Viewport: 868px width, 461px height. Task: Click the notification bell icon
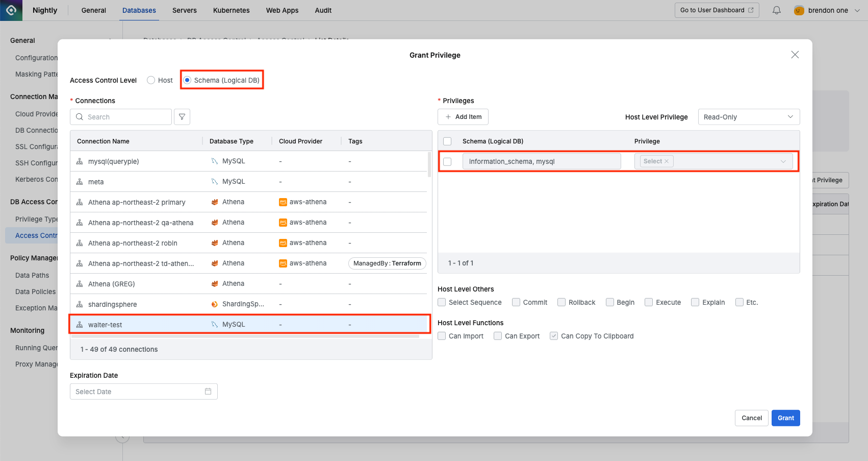(x=776, y=10)
